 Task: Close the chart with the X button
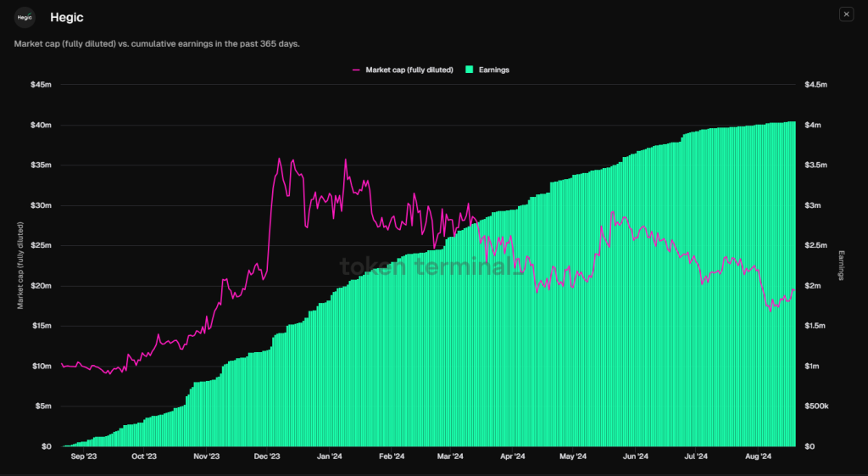click(x=846, y=14)
